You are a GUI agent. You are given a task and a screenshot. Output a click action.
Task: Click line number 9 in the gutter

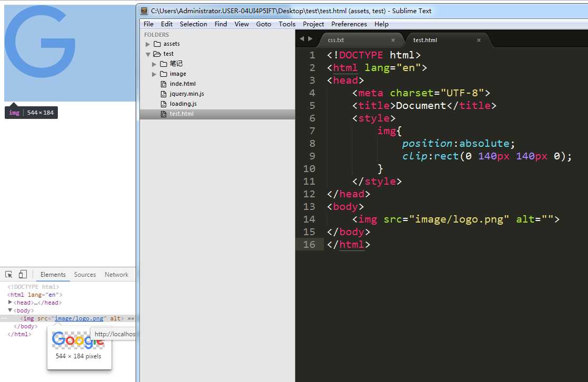pyautogui.click(x=312, y=156)
